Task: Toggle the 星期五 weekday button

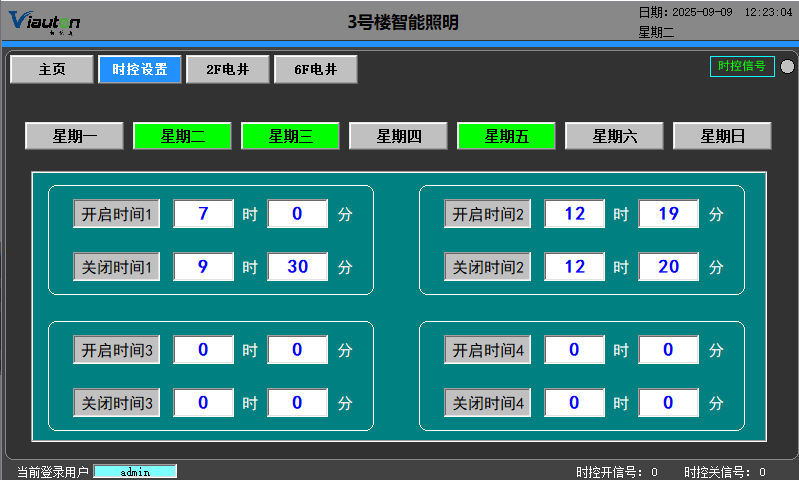Action: click(x=506, y=136)
